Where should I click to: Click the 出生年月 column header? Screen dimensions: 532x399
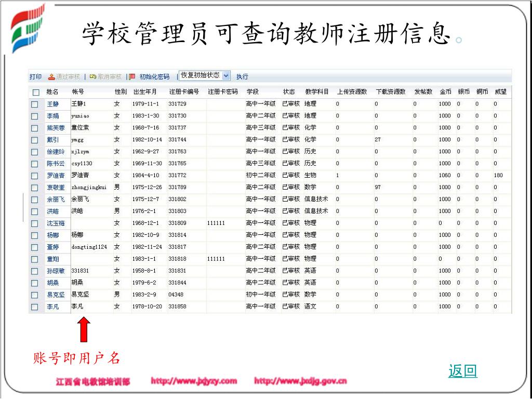pos(145,92)
